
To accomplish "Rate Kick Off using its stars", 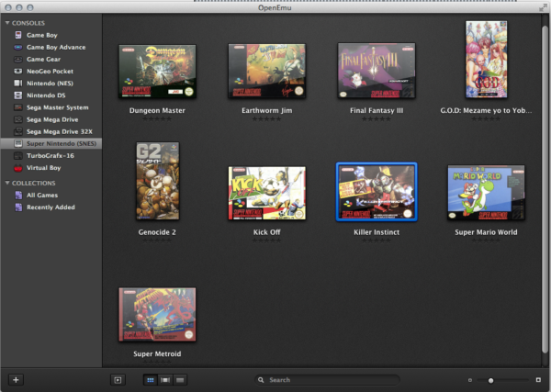I will 266,241.
